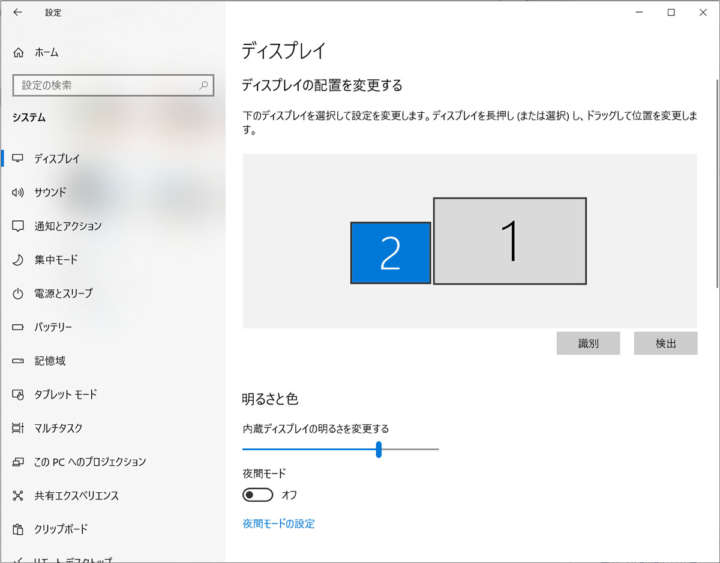
Task: Click the 集中モード moon icon
Action: point(18,260)
